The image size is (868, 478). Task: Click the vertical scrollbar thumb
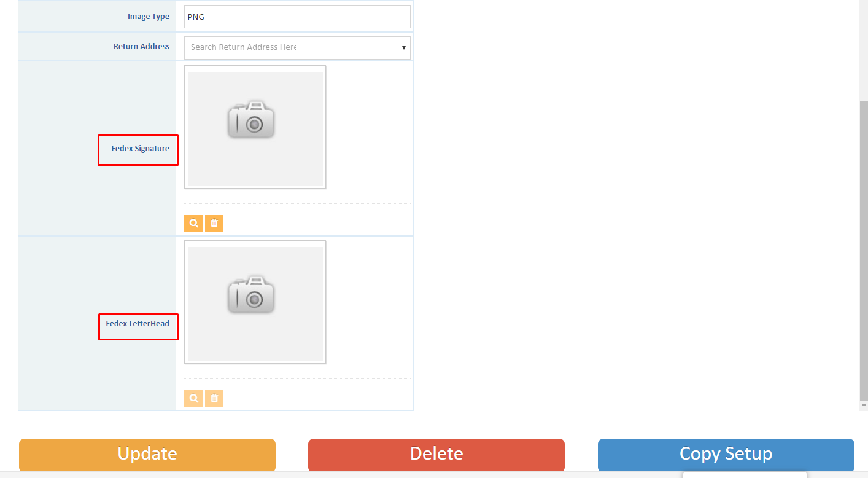click(x=863, y=246)
